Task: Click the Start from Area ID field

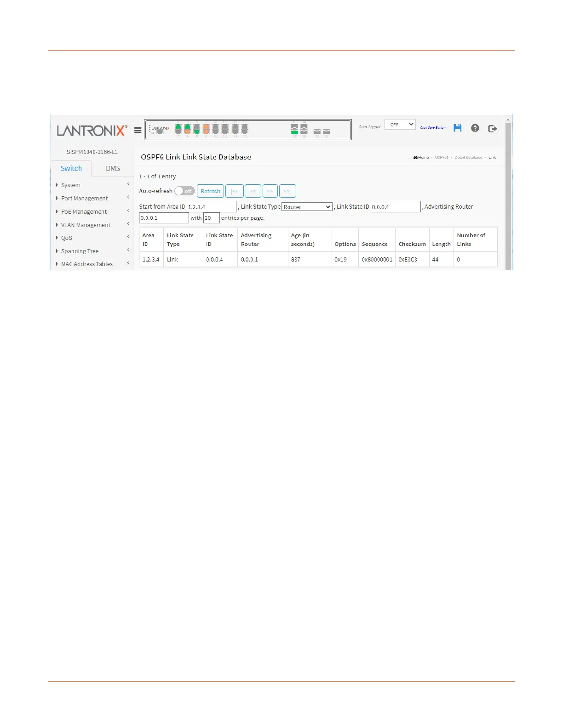Action: (x=212, y=207)
